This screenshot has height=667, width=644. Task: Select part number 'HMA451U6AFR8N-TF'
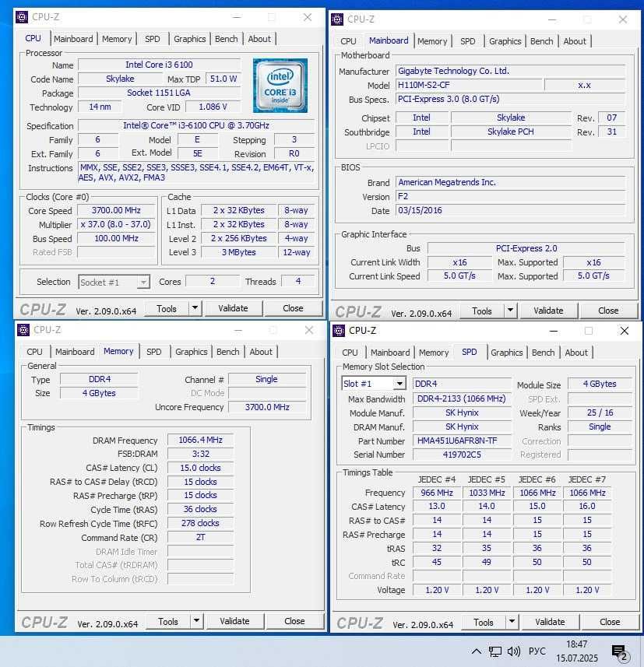462,441
